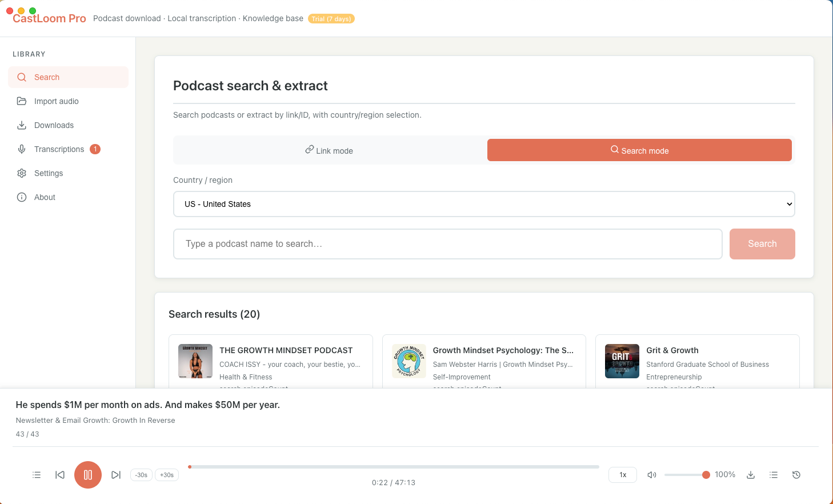The image size is (833, 504).
Task: Go to the Downloads section
Action: coord(54,125)
